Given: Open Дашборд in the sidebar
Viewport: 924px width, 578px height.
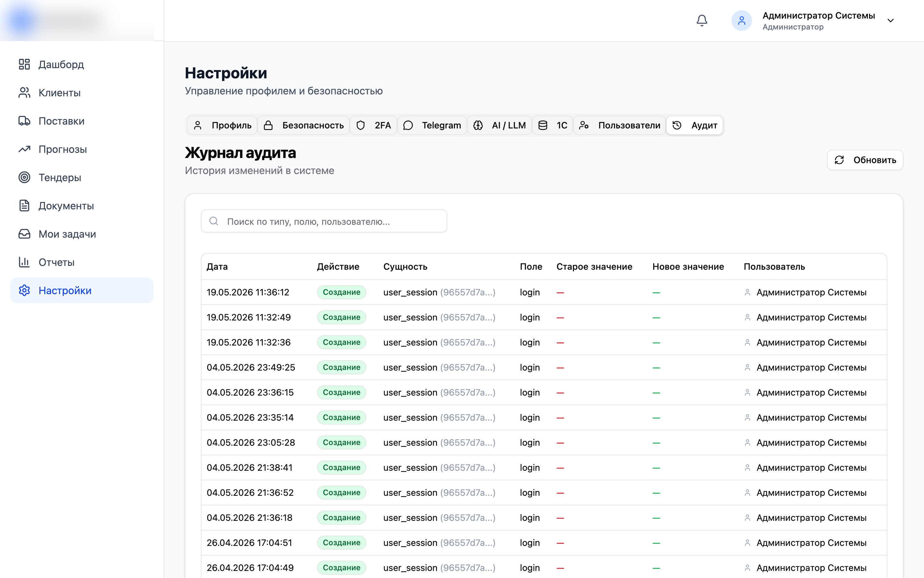Looking at the screenshot, I should click(82, 64).
